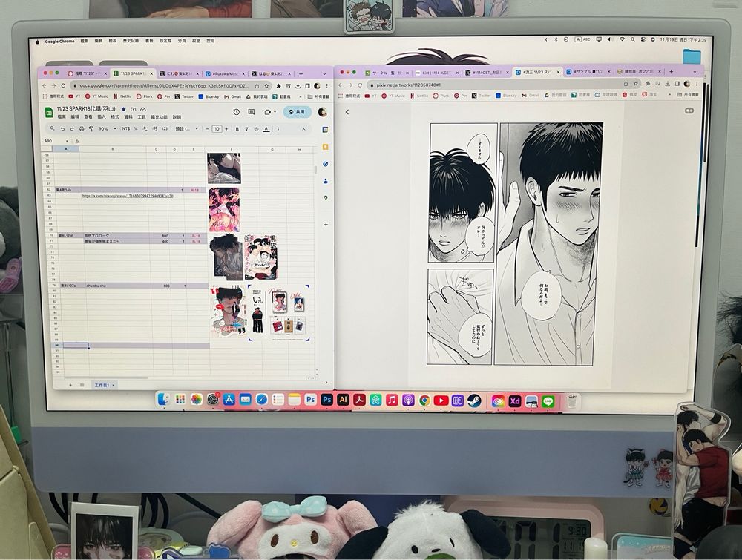
Task: Open Contacts in the Sheets side panel
Action: pos(326,181)
